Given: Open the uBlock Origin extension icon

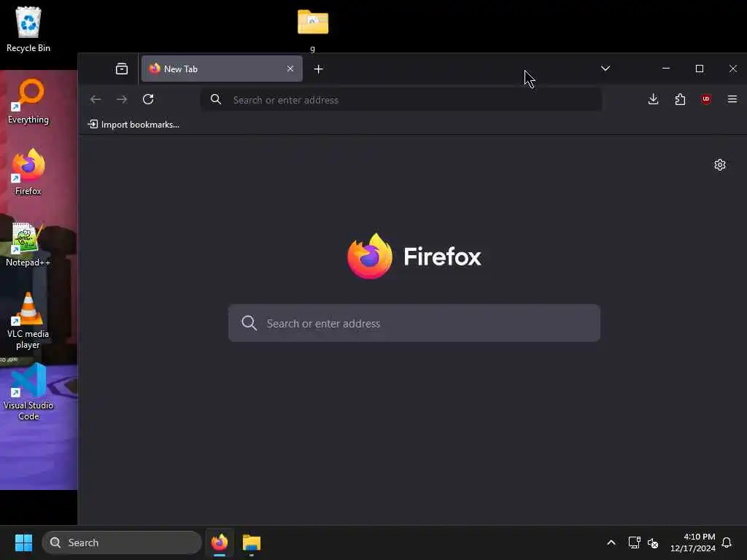Looking at the screenshot, I should click(x=706, y=99).
